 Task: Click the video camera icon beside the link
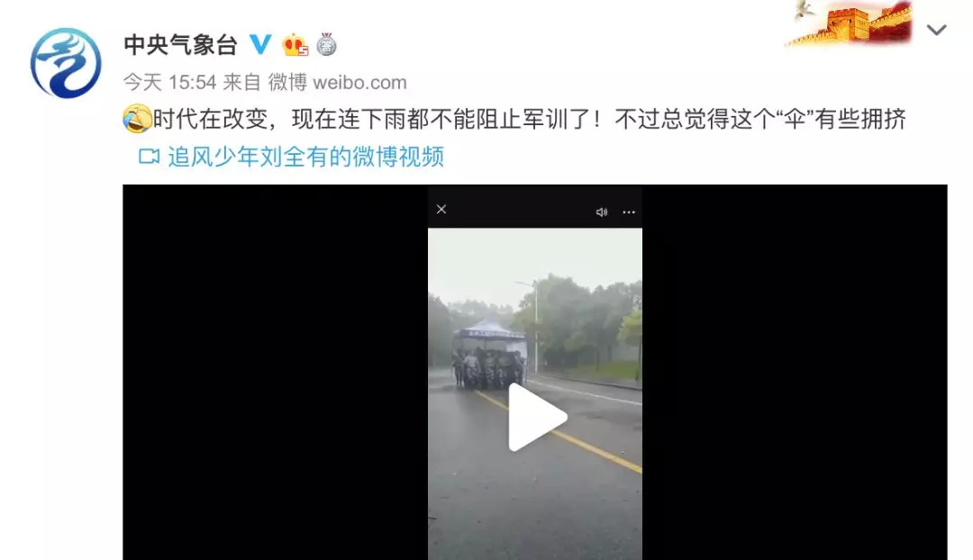149,157
